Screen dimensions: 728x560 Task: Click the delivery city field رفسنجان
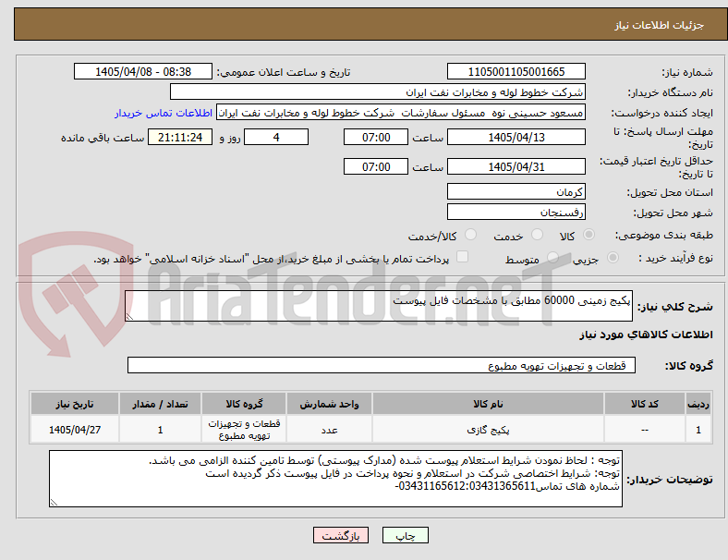click(x=516, y=213)
